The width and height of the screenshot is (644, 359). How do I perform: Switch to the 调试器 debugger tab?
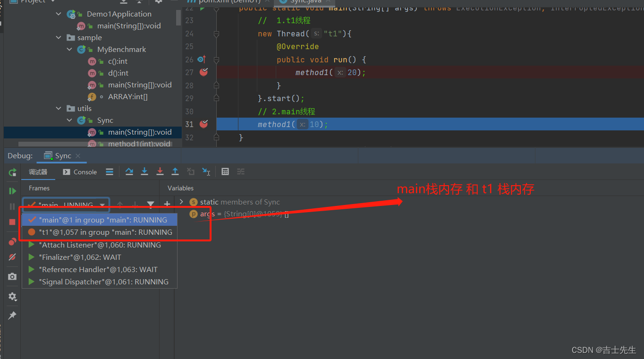pyautogui.click(x=38, y=172)
